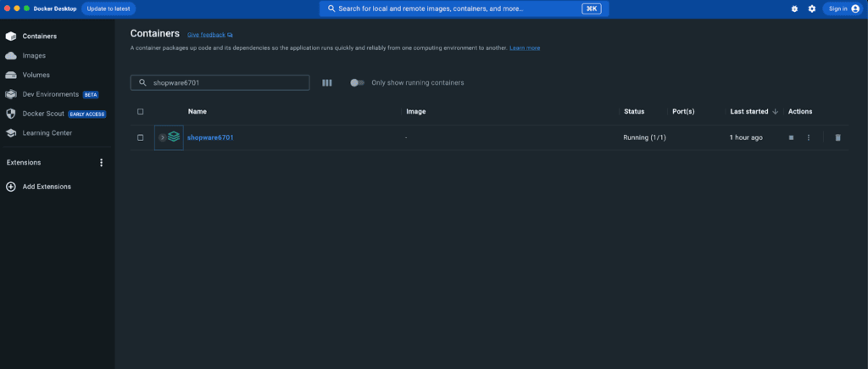This screenshot has height=369, width=868.
Task: Click the ⌘K shortcut badge
Action: [591, 8]
